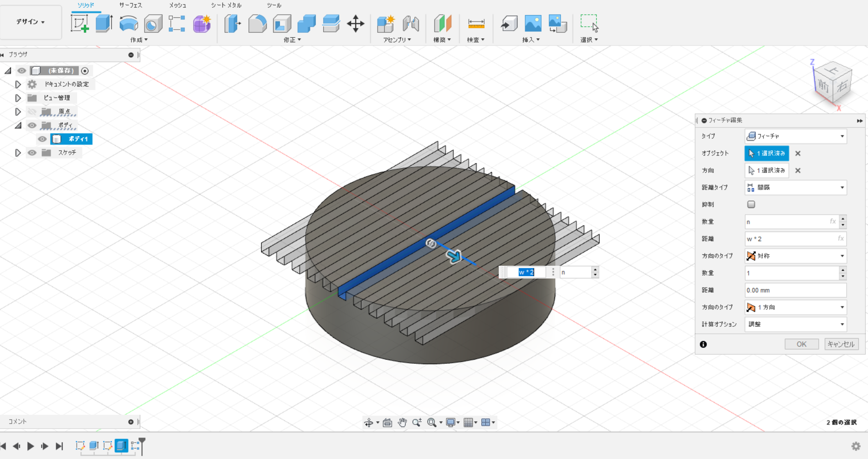This screenshot has height=459, width=868.
Task: Click the キャンセル button
Action: click(841, 344)
